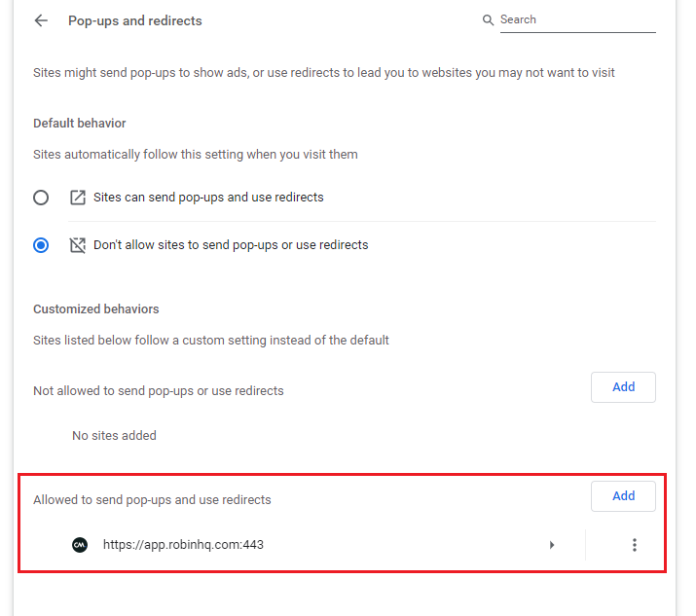Open the three-dot menu for app.robinhq.com
The width and height of the screenshot is (696, 616).
tap(635, 545)
